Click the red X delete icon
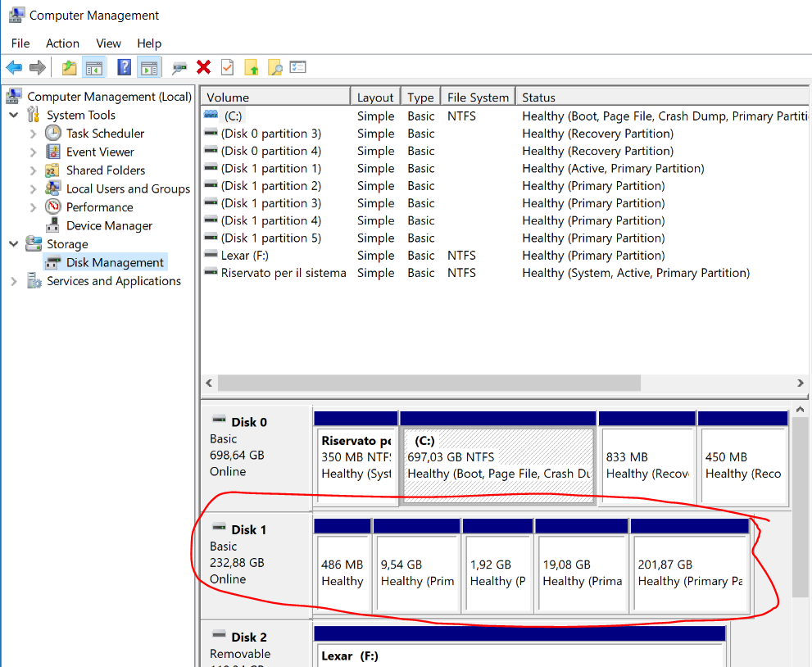This screenshot has width=812, height=667. coord(203,67)
